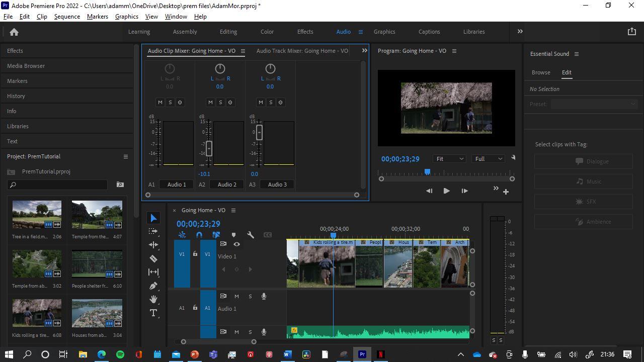Toggle keyframe write on Audio 3 channel
Screen dimensions: 644x362
280,102
